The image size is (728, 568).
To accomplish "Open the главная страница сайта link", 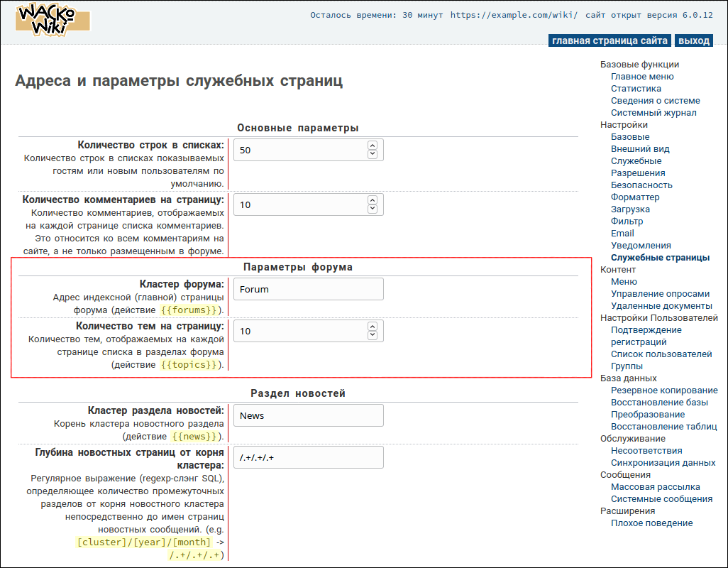I will click(610, 40).
